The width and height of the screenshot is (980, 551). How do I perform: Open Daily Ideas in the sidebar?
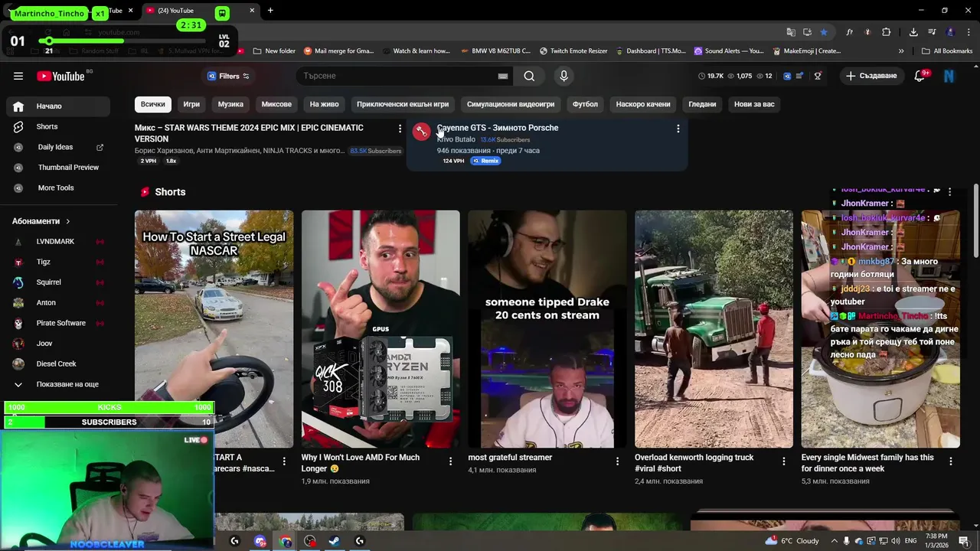(x=58, y=147)
